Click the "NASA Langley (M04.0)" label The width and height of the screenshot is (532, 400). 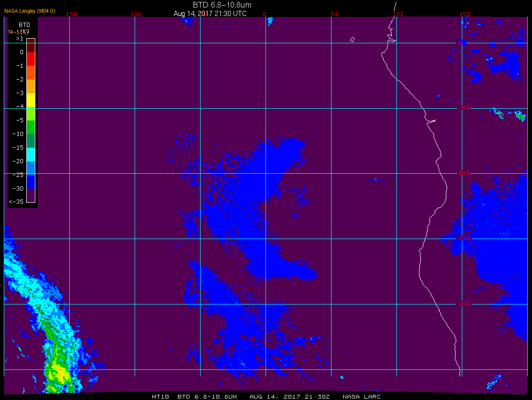pyautogui.click(x=30, y=11)
